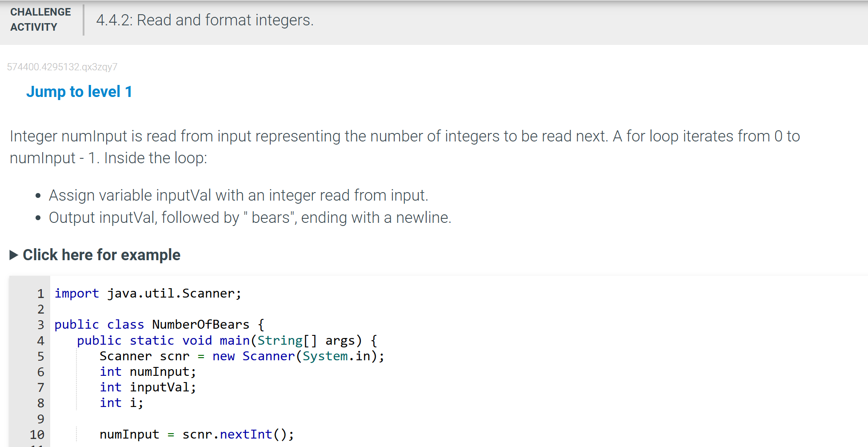Click line number 10 in the code gutter

(38, 434)
